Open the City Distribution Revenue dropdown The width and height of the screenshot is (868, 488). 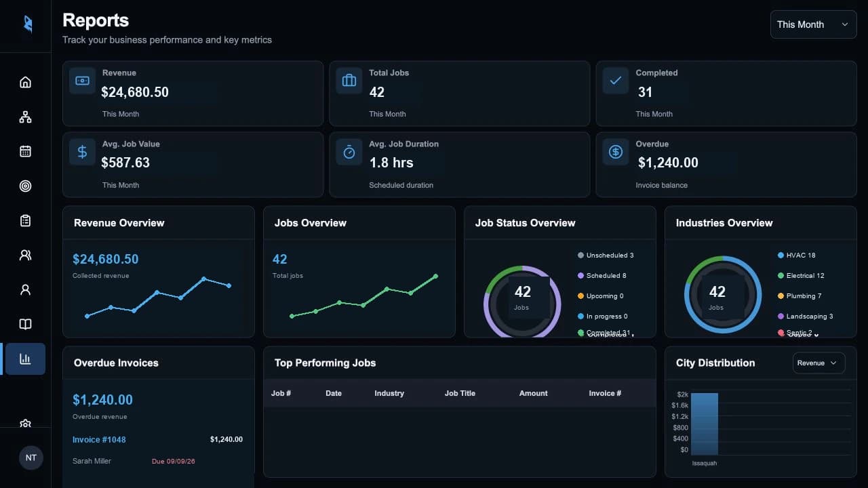[818, 363]
